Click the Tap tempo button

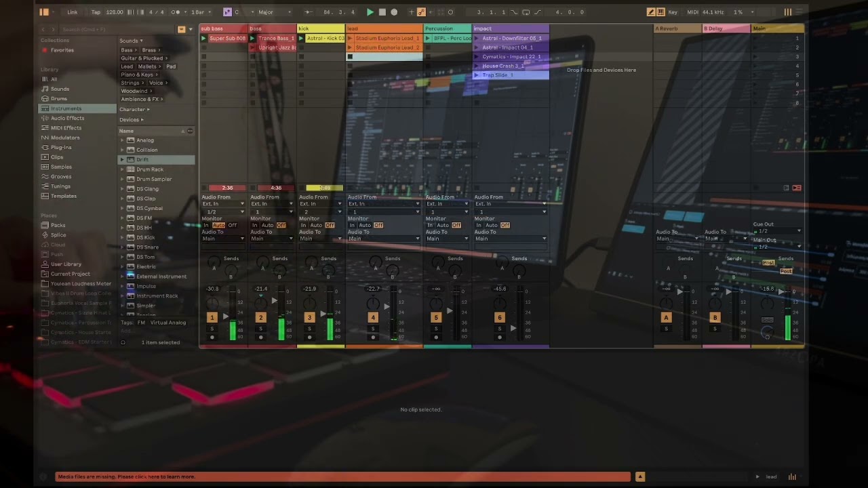coord(96,12)
